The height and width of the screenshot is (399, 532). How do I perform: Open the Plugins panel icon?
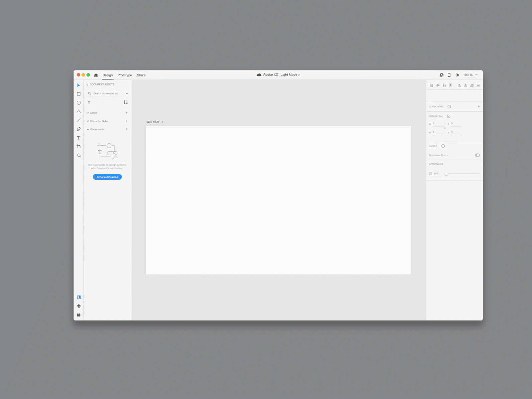[79, 315]
